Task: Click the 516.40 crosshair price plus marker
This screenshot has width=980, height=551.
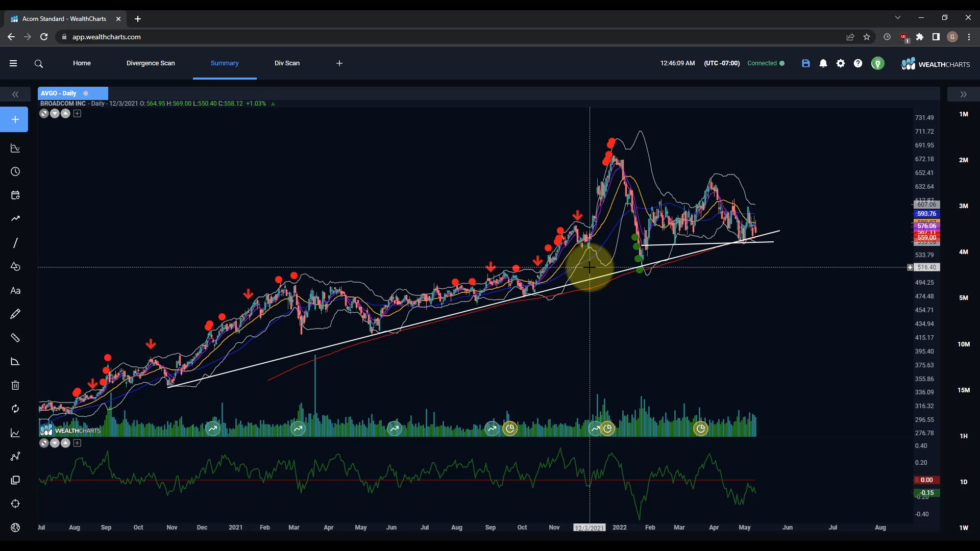Action: (x=910, y=267)
